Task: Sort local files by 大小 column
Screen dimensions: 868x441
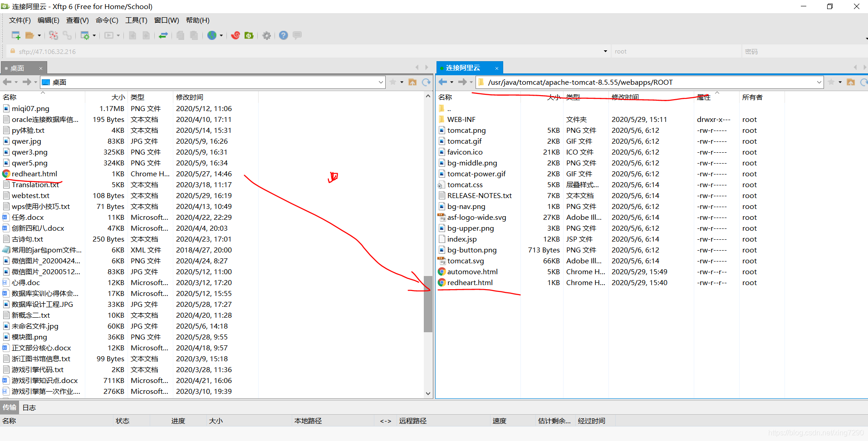Action: click(x=118, y=97)
